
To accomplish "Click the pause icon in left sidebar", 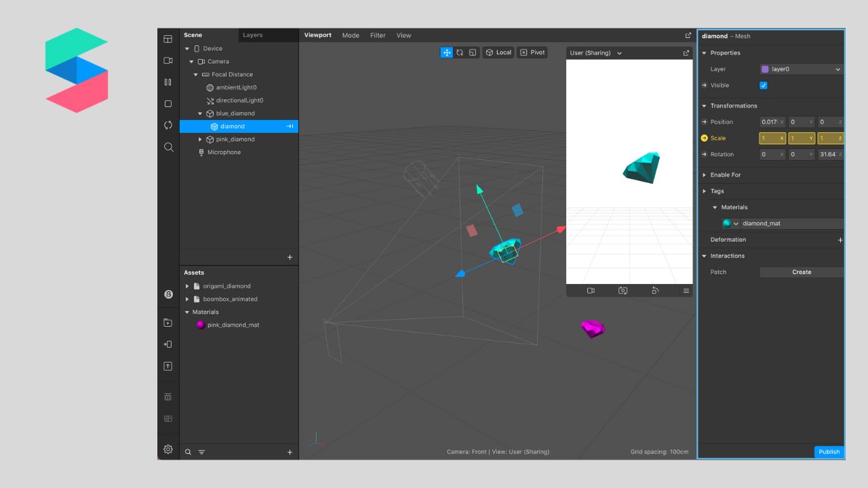I will (x=168, y=82).
